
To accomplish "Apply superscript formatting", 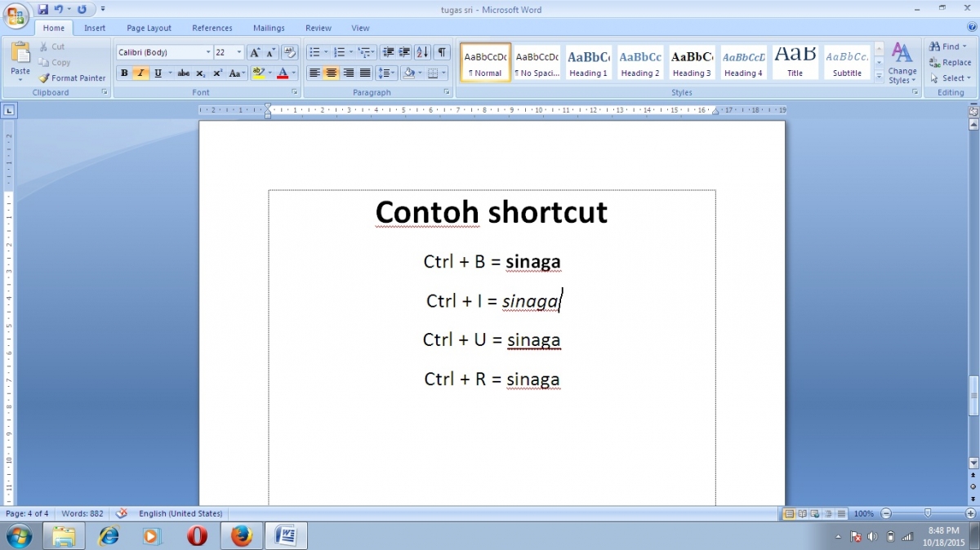I will (217, 73).
